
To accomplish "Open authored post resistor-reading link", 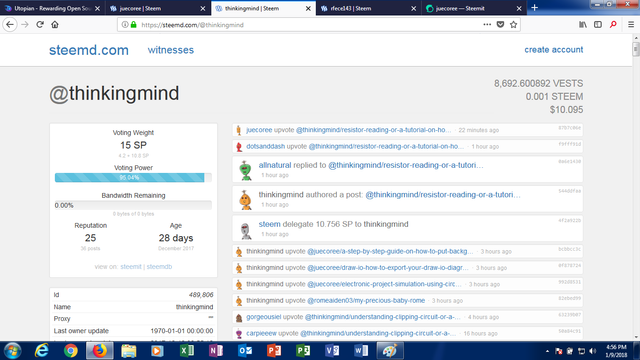I will 443,195.
